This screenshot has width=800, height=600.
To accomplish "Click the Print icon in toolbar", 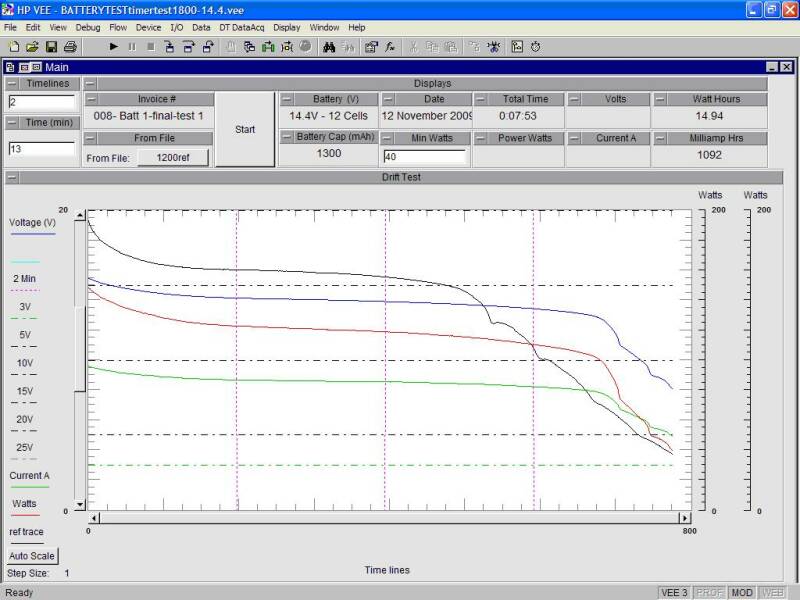I will pos(70,46).
